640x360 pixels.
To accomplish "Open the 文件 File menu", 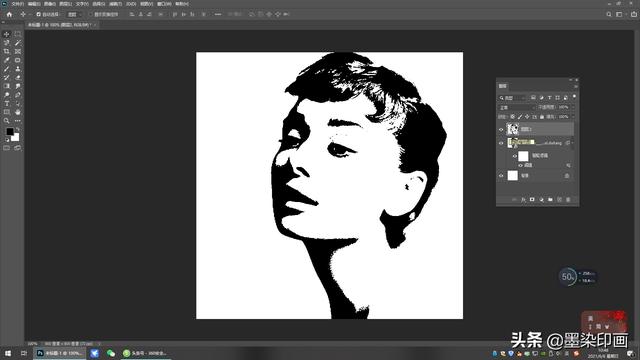I will tap(17, 4).
